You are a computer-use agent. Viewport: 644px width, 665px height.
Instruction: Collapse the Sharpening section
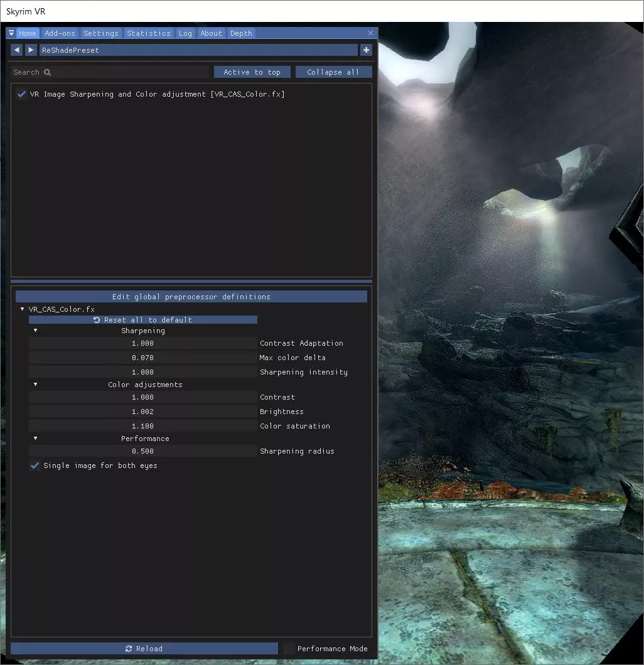(36, 331)
